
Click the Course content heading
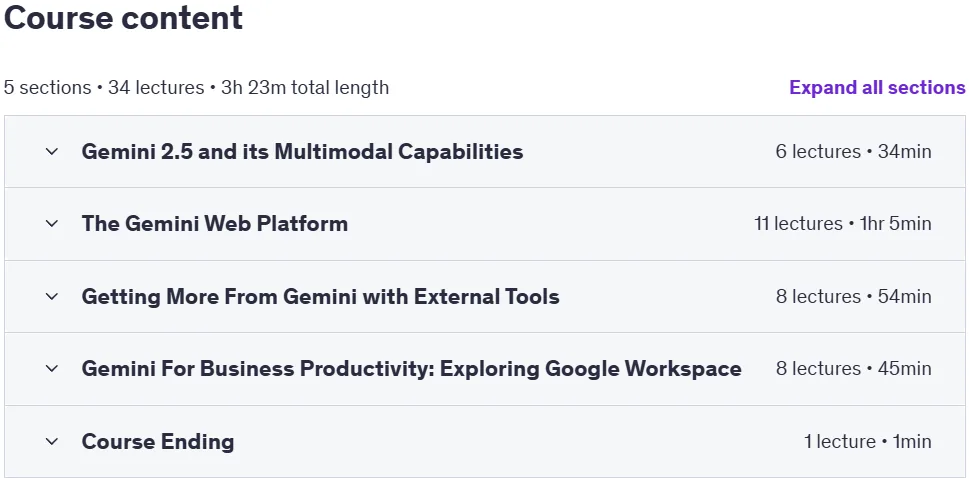(123, 18)
